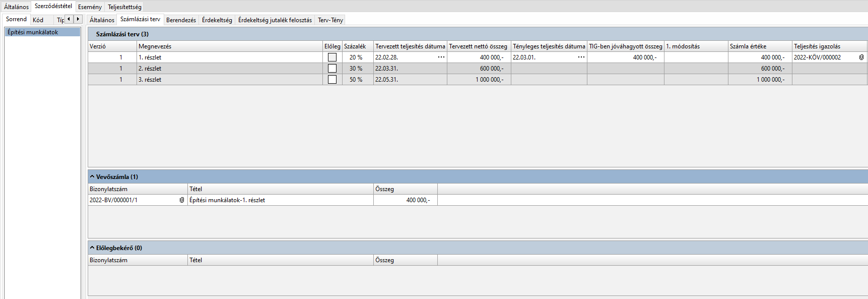Click Bizonylatszám header under Előlegbekérő
The width and height of the screenshot is (868, 299).
pos(138,260)
